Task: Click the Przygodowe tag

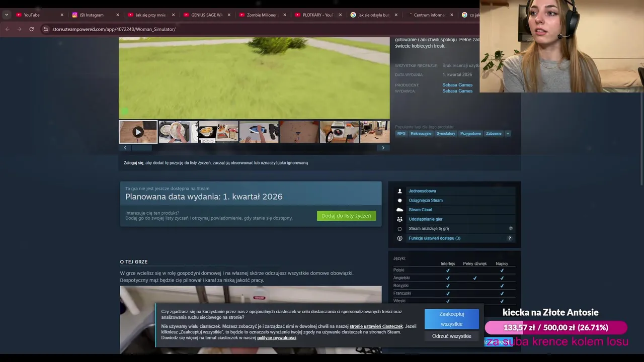Action: point(470,134)
